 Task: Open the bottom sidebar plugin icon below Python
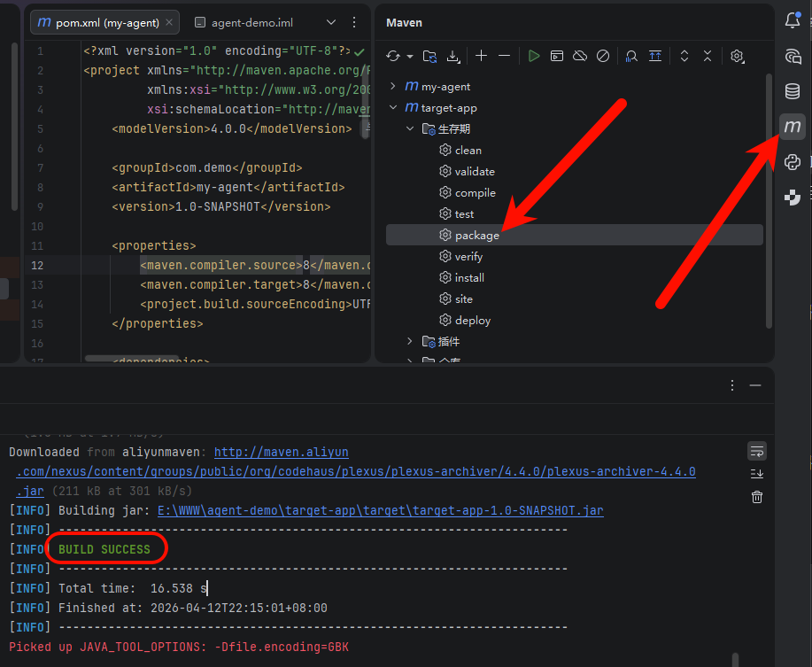(x=793, y=198)
